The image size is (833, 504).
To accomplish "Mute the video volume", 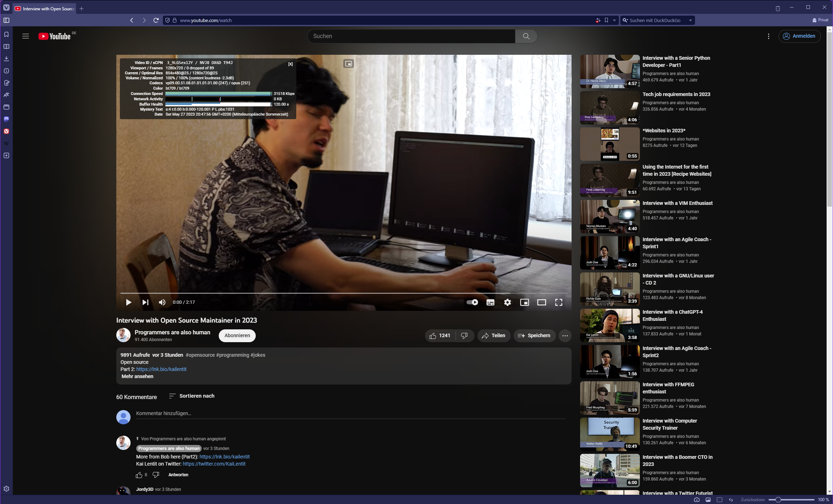I will (x=162, y=302).
